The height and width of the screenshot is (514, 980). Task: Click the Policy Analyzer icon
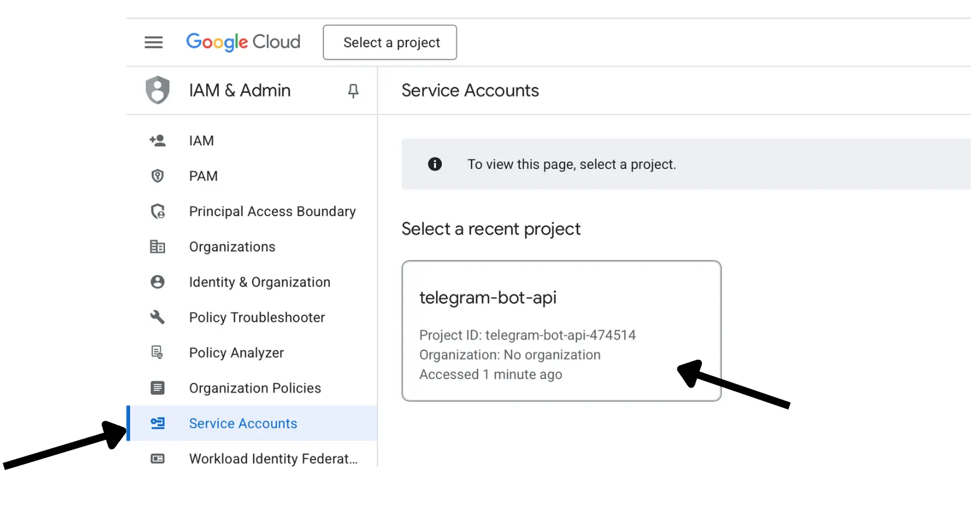[x=157, y=353]
